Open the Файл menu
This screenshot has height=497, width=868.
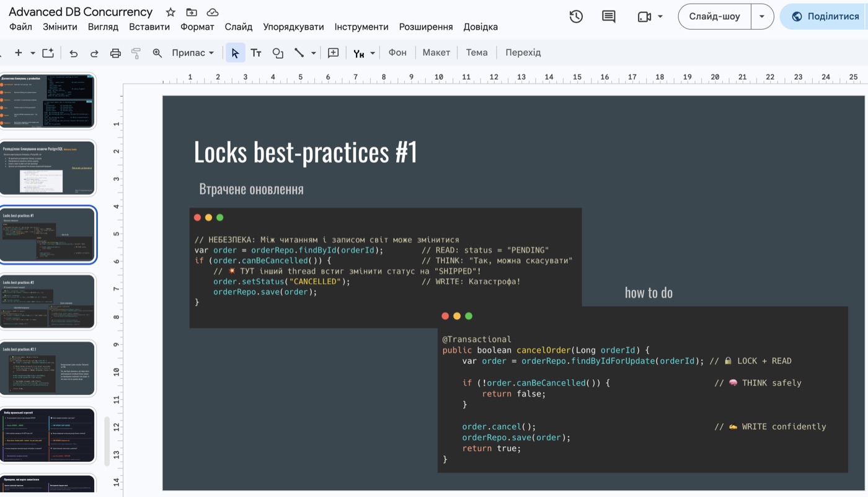(21, 27)
